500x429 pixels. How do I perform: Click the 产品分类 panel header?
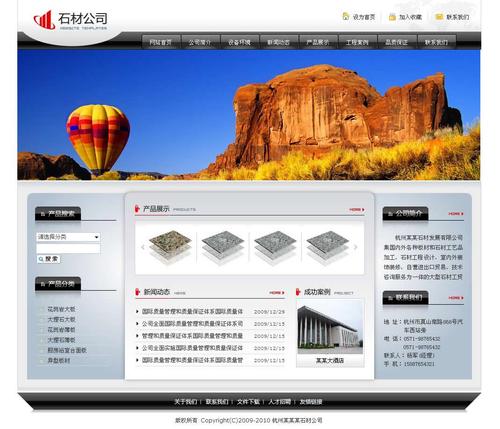coord(58,284)
